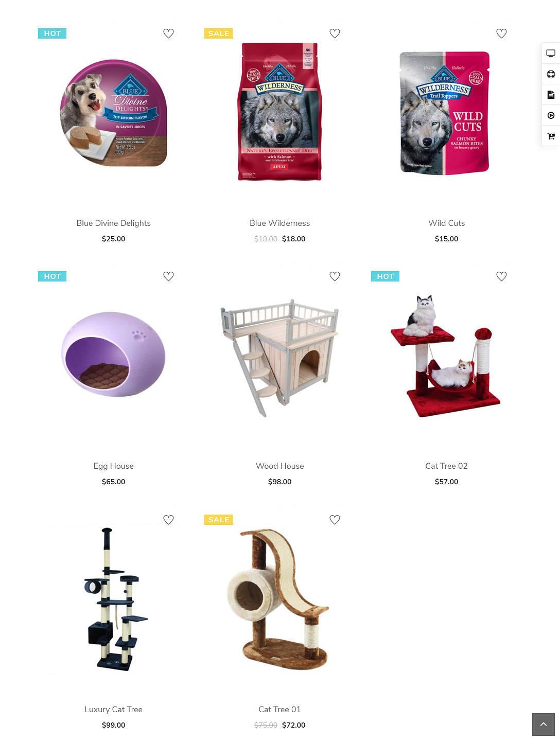Open the Egg House product title
Image resolution: width=560 pixels, height=741 pixels.
pos(114,466)
